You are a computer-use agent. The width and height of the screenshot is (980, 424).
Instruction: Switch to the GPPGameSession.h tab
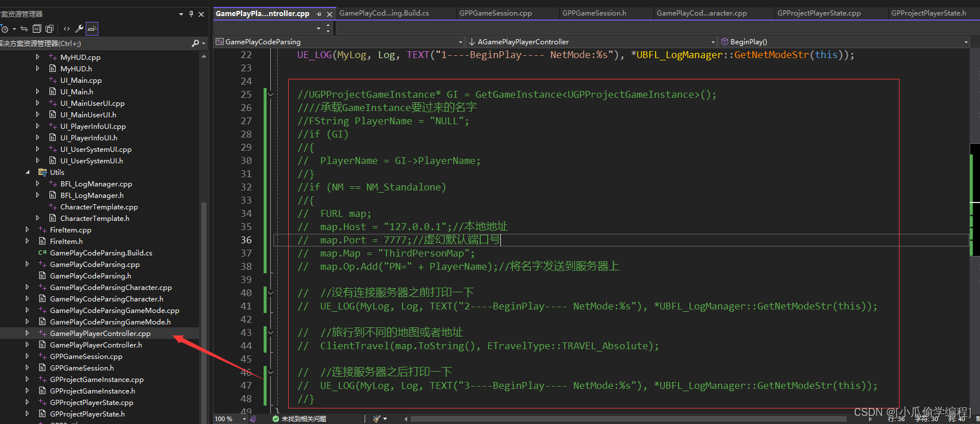point(594,13)
